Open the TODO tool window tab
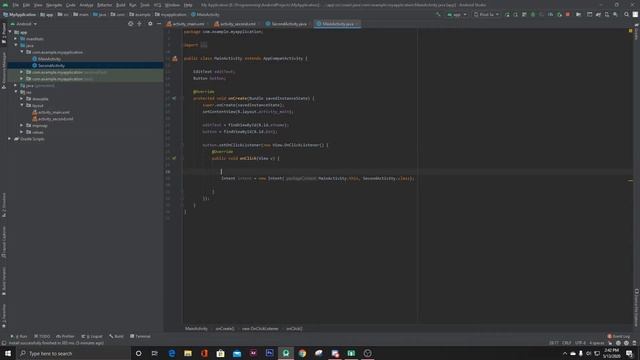The height and width of the screenshot is (360, 640). tap(42, 336)
